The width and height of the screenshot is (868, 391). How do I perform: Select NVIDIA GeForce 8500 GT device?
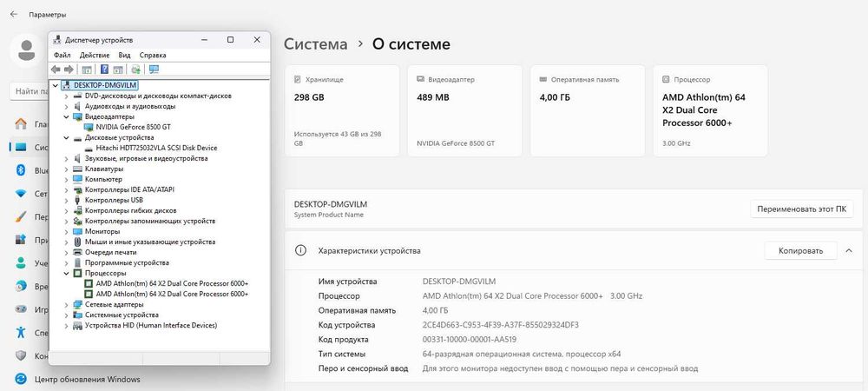(134, 127)
